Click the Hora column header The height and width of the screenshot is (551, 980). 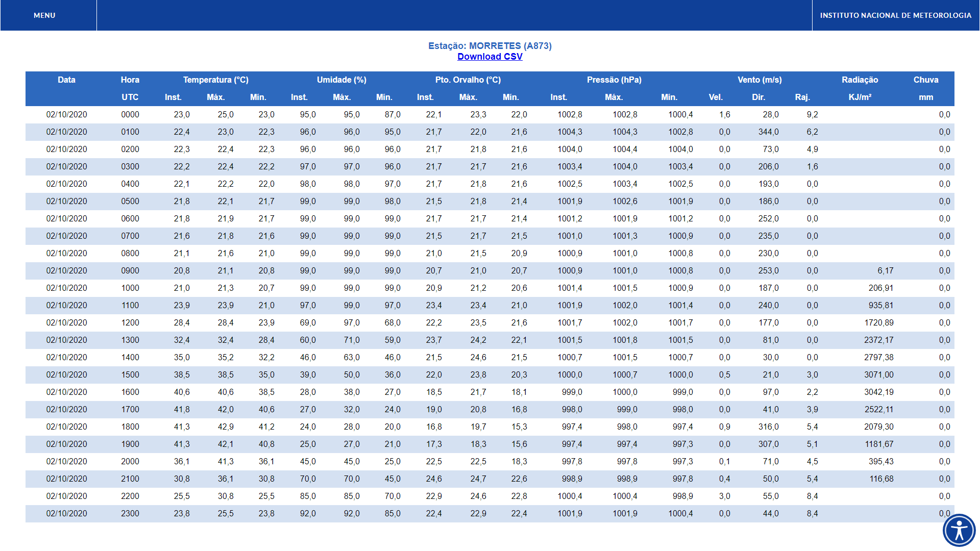pos(130,80)
